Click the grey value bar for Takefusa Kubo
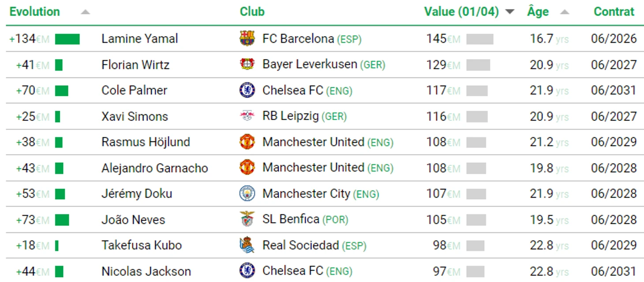644x282 pixels. click(x=475, y=245)
